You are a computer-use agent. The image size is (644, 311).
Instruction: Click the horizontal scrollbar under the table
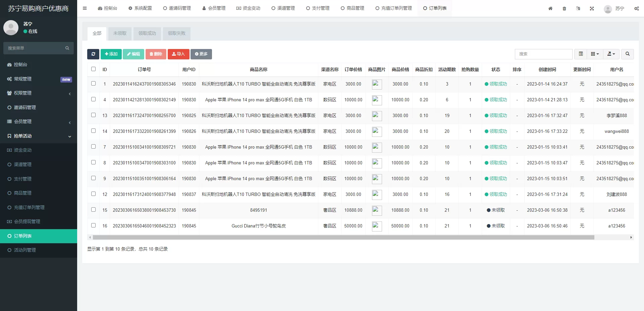coord(343,238)
